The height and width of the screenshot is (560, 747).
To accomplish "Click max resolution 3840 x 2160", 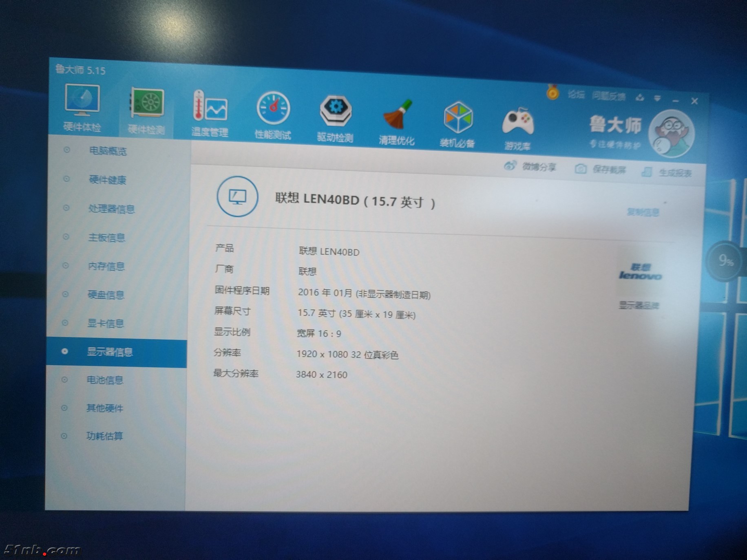I will tap(322, 375).
